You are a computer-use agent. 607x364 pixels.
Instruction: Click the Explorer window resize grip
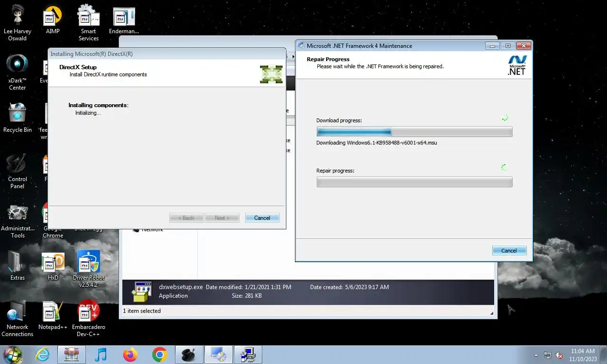(491, 313)
